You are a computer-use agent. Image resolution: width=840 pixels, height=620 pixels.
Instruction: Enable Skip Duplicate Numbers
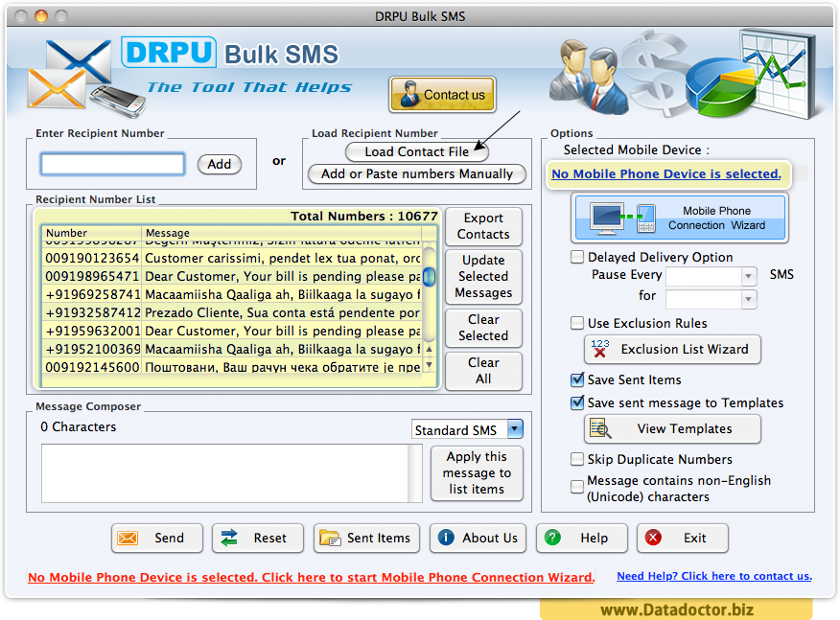tap(577, 459)
